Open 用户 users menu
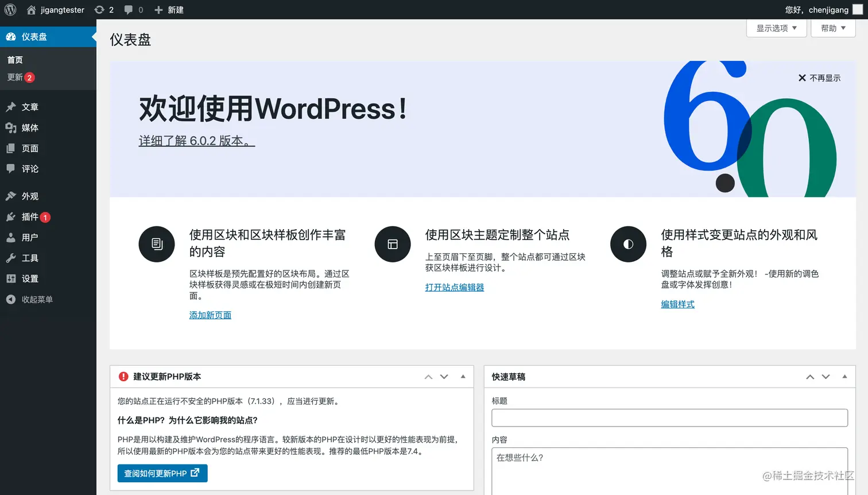Screen dimensions: 868x495 pyautogui.click(x=48, y=238)
